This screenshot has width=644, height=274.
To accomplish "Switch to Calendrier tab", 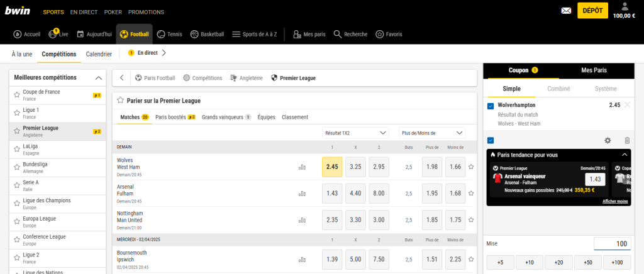I will click(99, 54).
